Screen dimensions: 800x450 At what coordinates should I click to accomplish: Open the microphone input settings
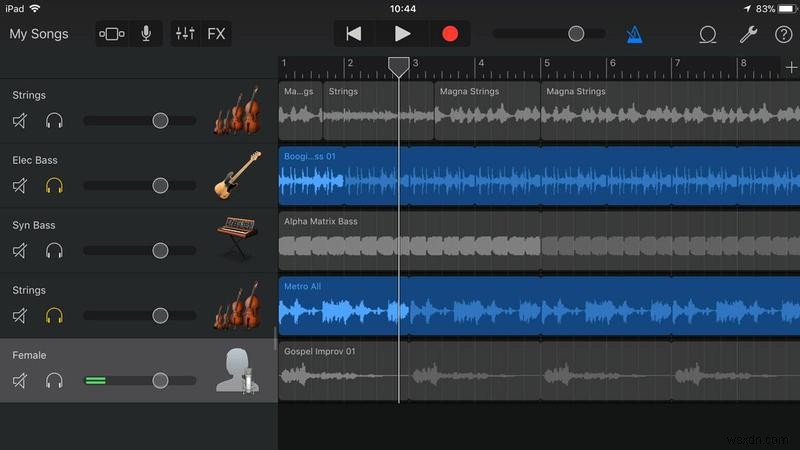[146, 34]
